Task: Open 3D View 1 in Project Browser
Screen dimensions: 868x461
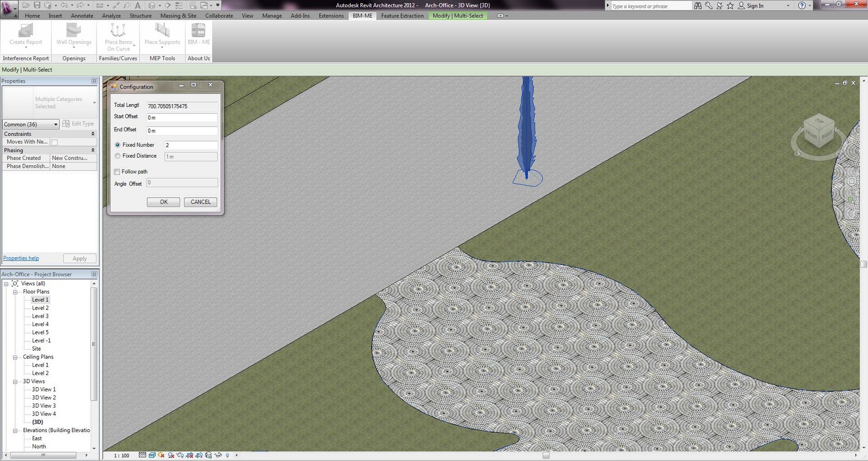Action: pos(44,389)
